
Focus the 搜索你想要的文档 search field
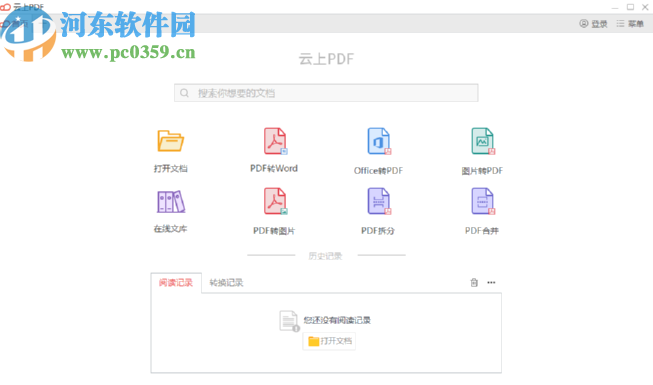coord(326,93)
